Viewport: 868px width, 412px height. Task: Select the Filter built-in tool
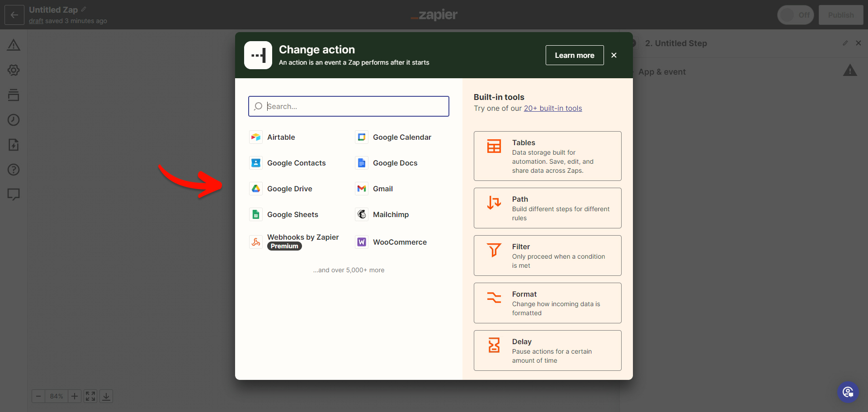click(x=547, y=256)
